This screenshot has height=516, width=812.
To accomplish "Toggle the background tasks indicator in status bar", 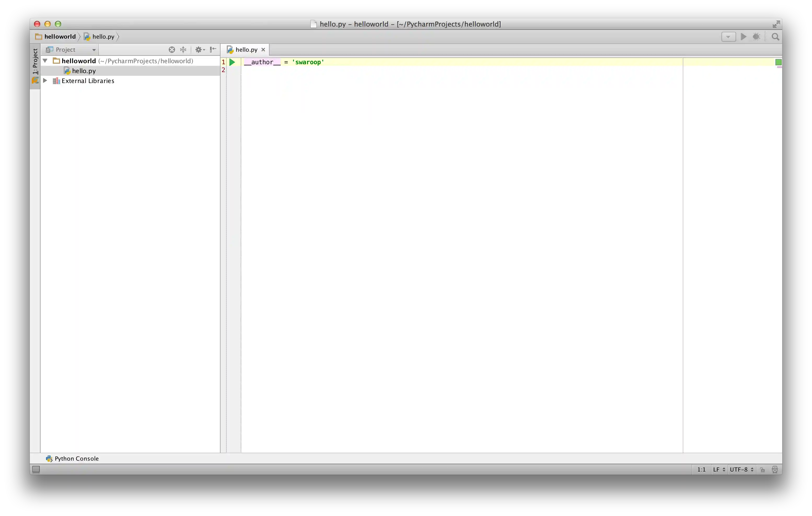I will [x=36, y=469].
